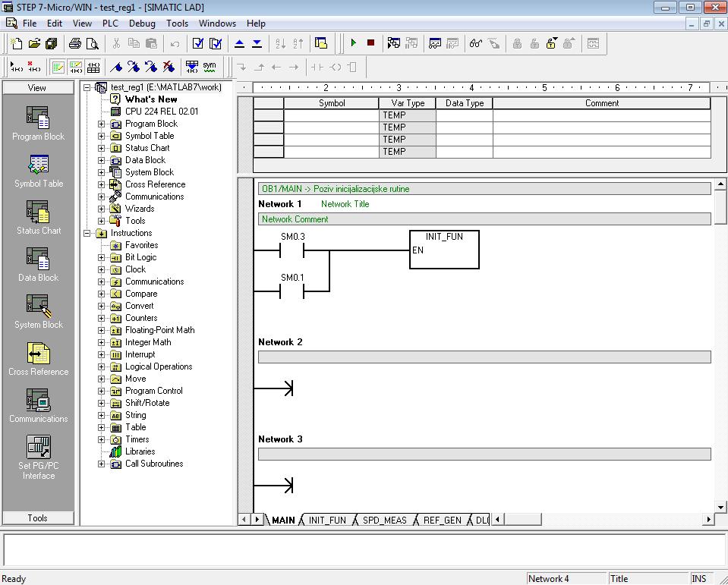Go to next bookmark icon
This screenshot has height=585, width=728.
click(134, 67)
